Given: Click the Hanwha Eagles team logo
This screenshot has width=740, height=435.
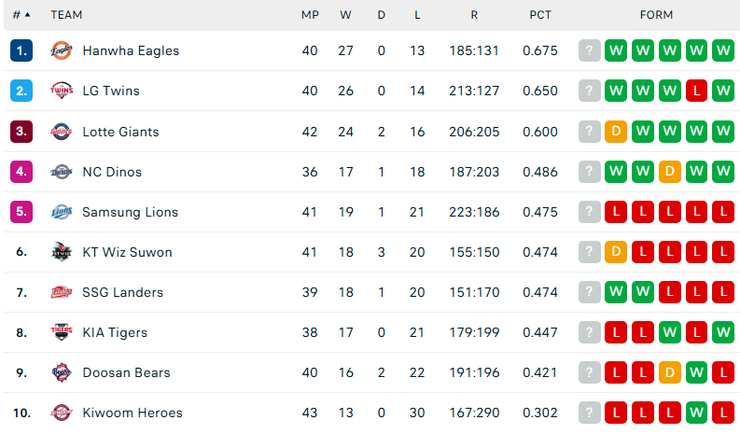Looking at the screenshot, I should click(x=62, y=51).
